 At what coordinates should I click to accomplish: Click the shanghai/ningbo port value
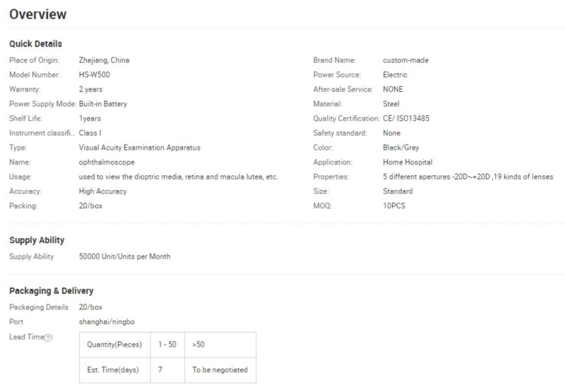pos(107,322)
